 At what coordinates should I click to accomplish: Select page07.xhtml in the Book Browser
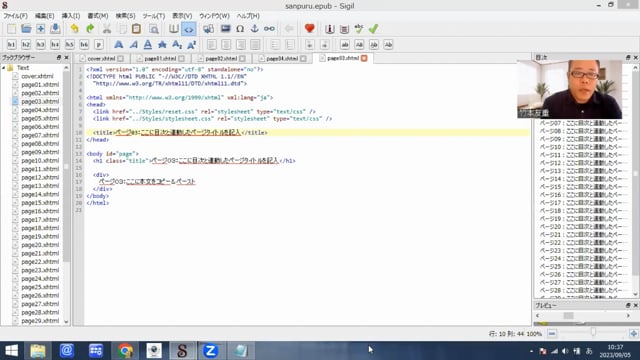tap(40, 135)
